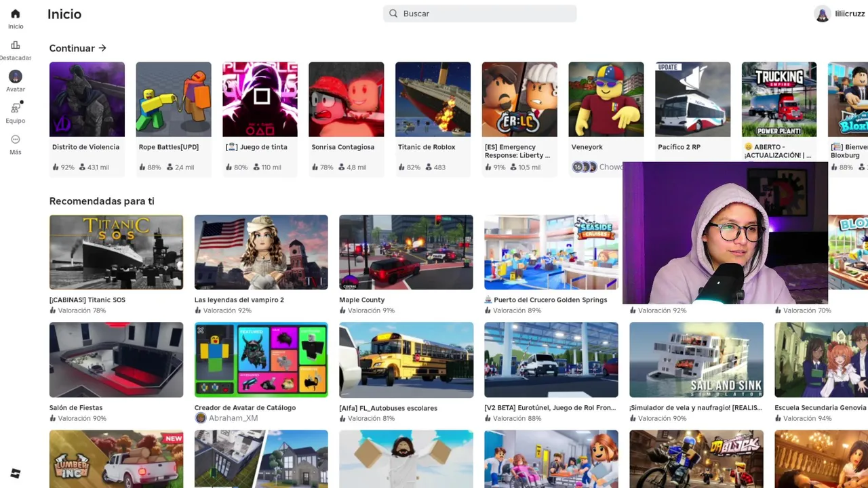Open FL_Autobuses escolares school bus thumbnail
This screenshot has width=868, height=488.
pos(406,360)
